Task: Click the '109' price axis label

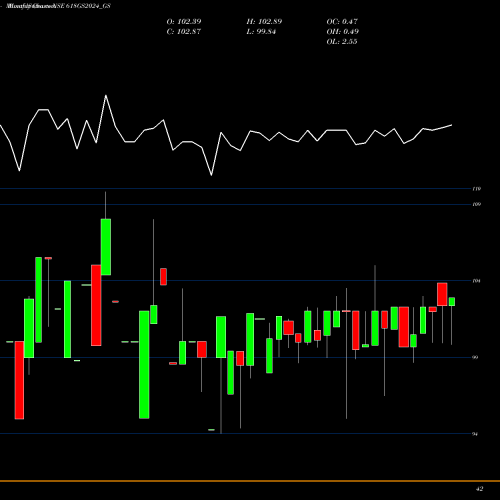Action: [x=477, y=204]
